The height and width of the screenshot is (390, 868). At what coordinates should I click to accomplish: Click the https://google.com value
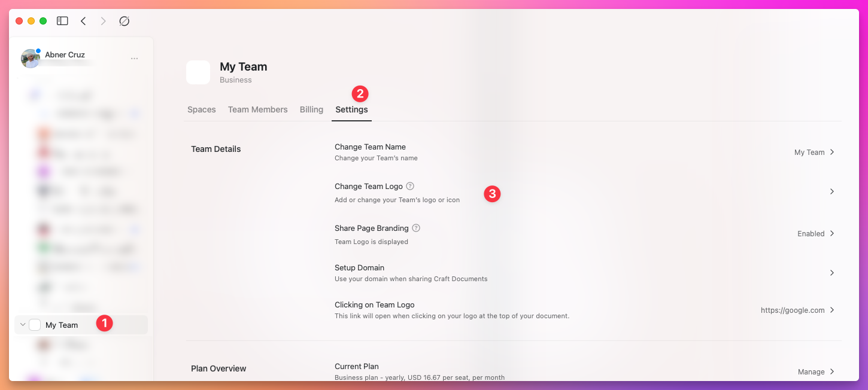[x=793, y=310]
